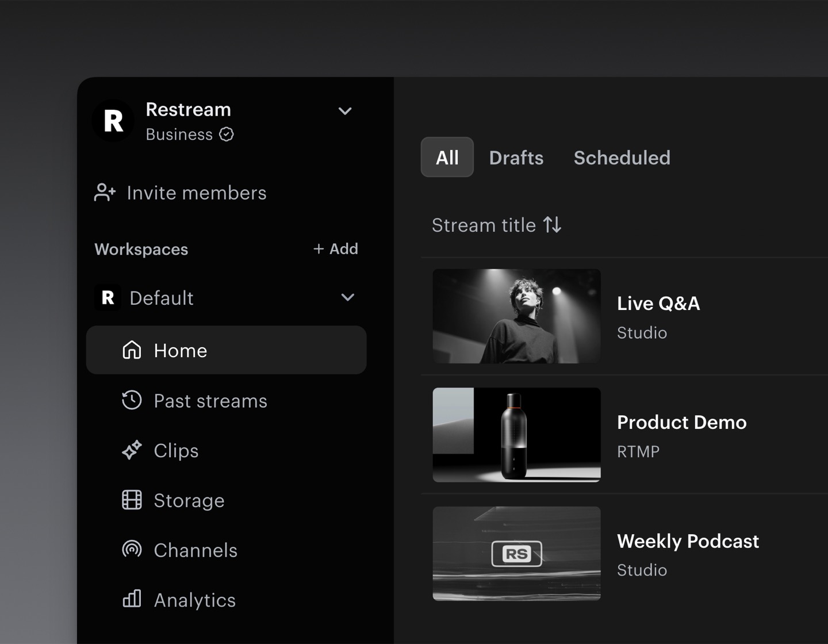Viewport: 828px width, 644px height.
Task: Navigate to Storage
Action: (x=189, y=501)
